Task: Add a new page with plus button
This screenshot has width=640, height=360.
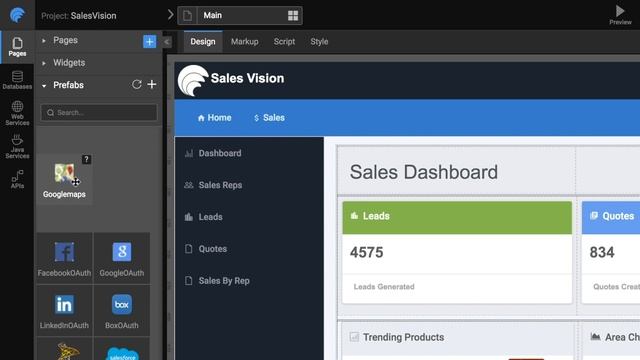Action: pos(149,41)
